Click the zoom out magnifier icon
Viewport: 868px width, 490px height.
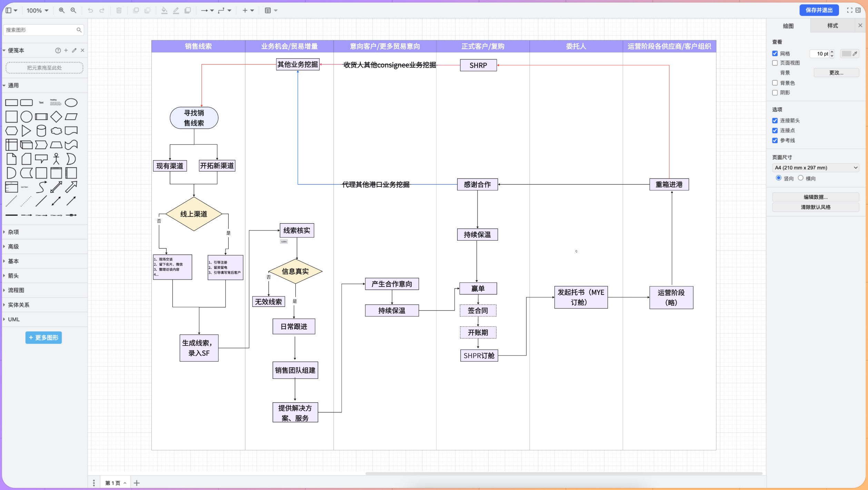73,10
